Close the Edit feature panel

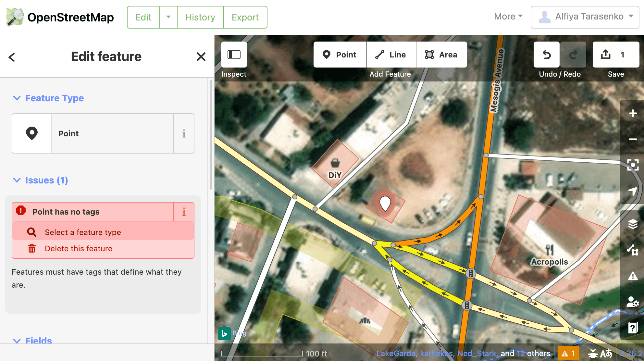tap(201, 57)
